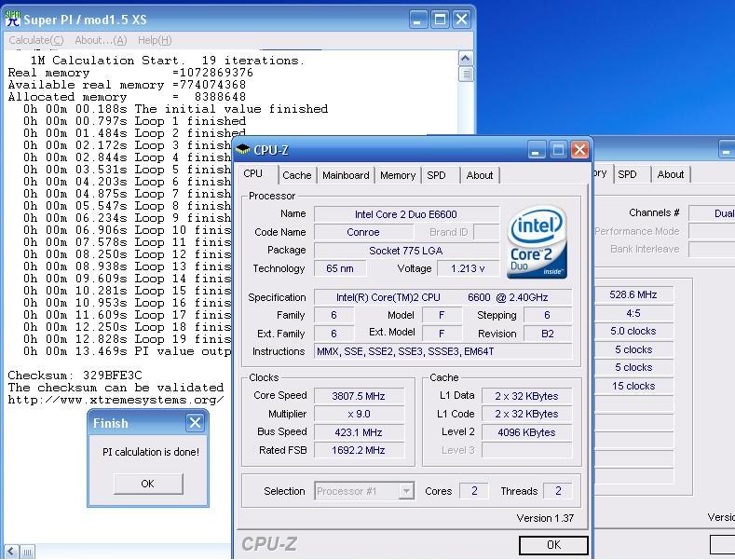
Task: Click the OK button in CPU-Z
Action: coord(553,544)
